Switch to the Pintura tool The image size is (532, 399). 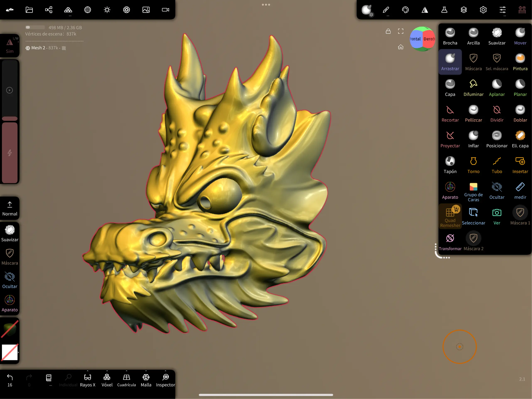click(520, 62)
